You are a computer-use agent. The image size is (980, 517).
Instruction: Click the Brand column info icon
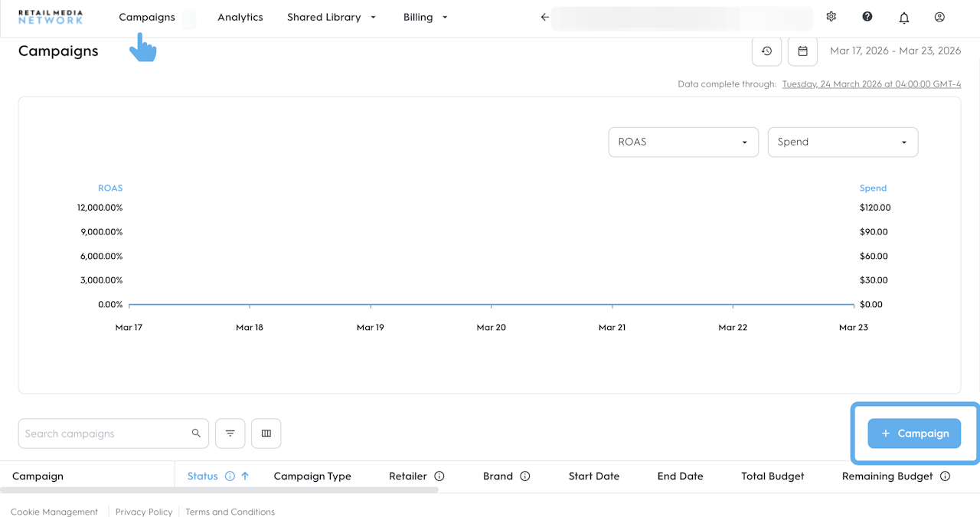tap(525, 476)
